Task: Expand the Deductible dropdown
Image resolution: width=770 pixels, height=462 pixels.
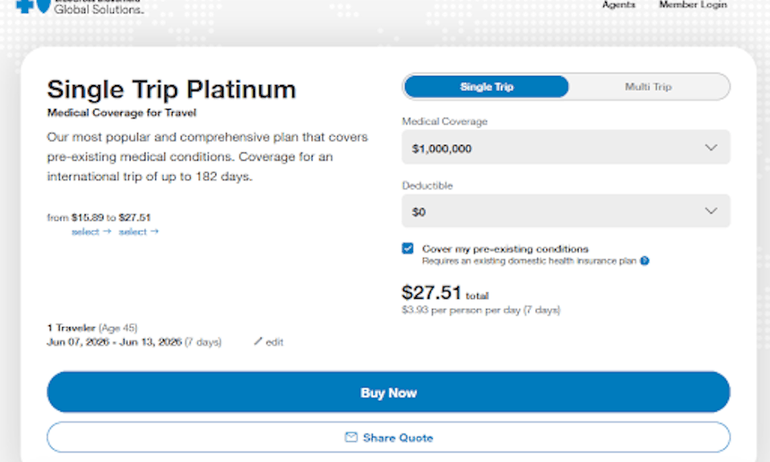Action: (x=565, y=211)
